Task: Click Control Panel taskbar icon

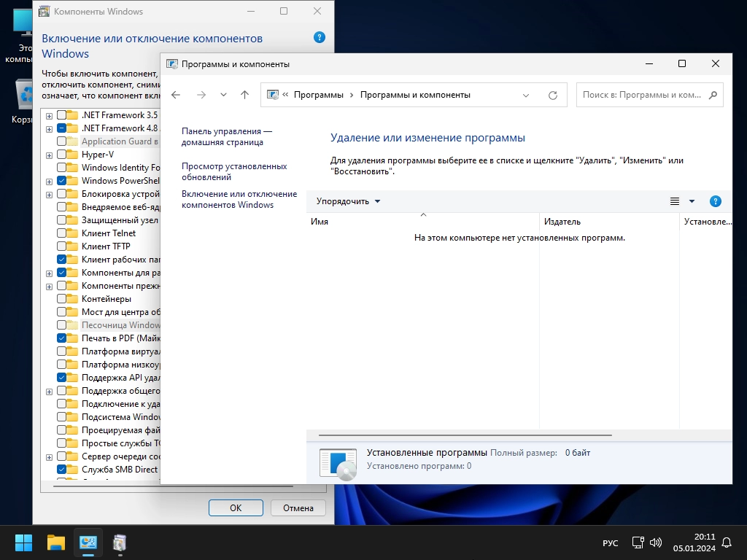Action: (x=88, y=542)
